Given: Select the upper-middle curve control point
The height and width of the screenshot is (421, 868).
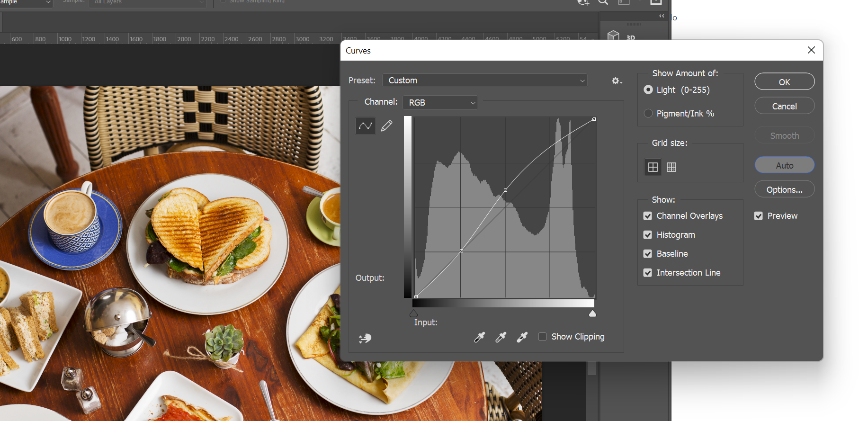Looking at the screenshot, I should pos(506,190).
